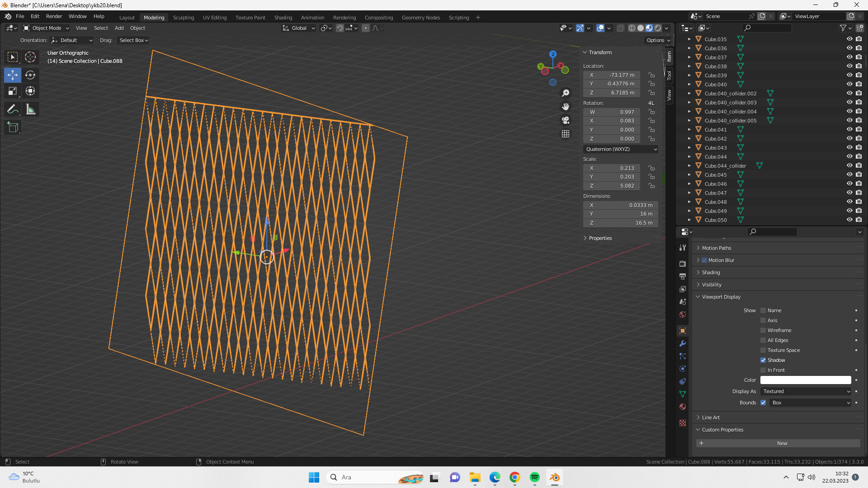Open the Modifier properties tab
Viewport: 868px width, 488px height.
click(x=683, y=343)
